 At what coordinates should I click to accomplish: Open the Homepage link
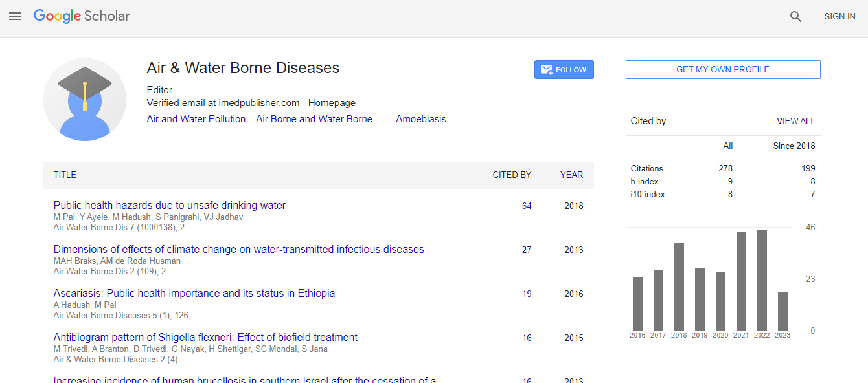pyautogui.click(x=332, y=103)
